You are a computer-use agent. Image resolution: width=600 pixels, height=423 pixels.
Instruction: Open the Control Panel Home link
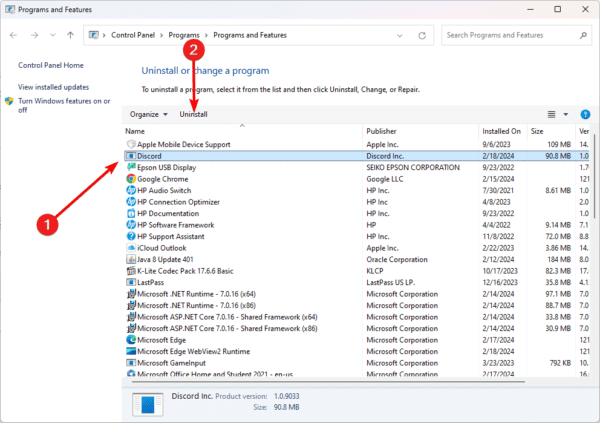tap(51, 65)
